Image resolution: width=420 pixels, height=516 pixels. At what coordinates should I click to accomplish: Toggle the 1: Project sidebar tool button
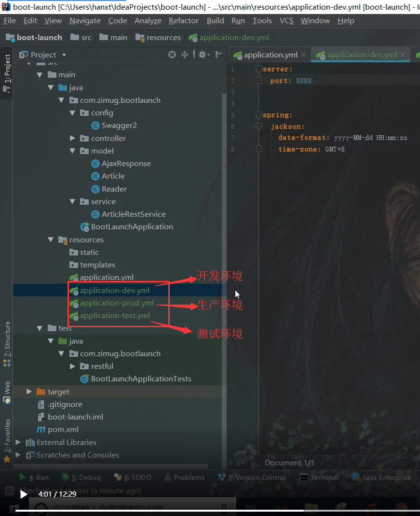(7, 73)
